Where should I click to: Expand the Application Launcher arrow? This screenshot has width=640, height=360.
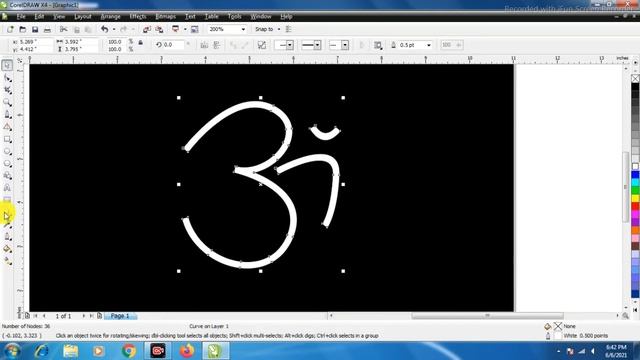click(x=185, y=29)
